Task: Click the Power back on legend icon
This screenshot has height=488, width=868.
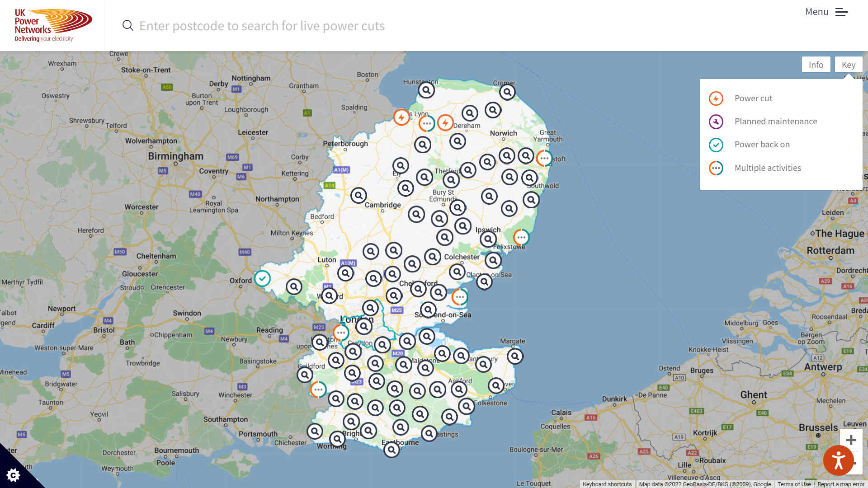Action: point(716,145)
